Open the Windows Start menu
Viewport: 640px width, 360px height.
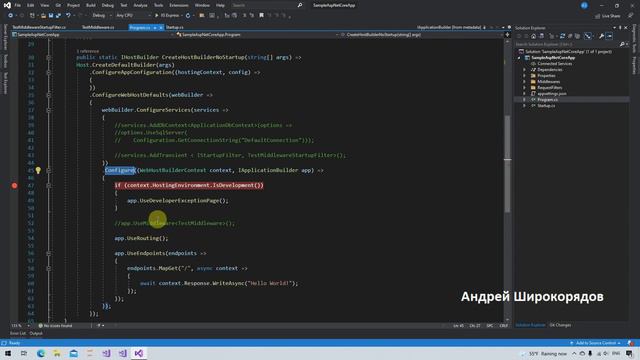tap(8, 353)
